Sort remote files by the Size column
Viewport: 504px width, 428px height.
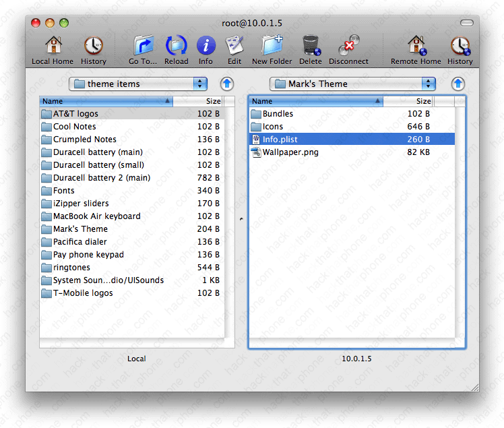(408, 101)
